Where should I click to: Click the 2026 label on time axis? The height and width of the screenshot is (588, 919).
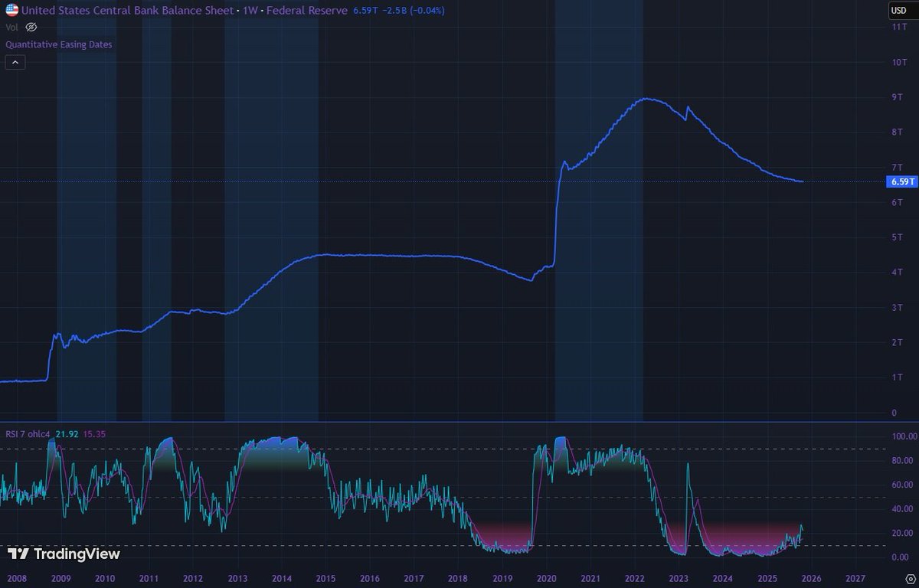click(811, 577)
